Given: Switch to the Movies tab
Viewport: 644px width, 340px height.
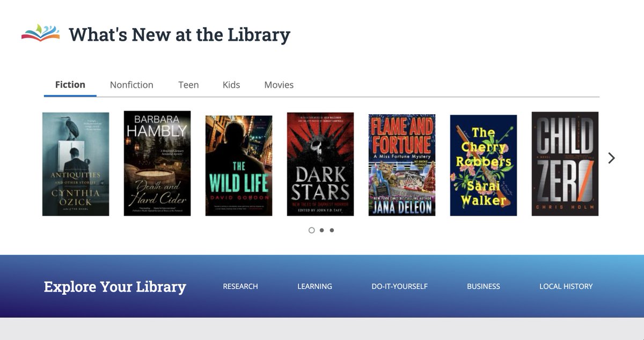Looking at the screenshot, I should click(x=279, y=85).
